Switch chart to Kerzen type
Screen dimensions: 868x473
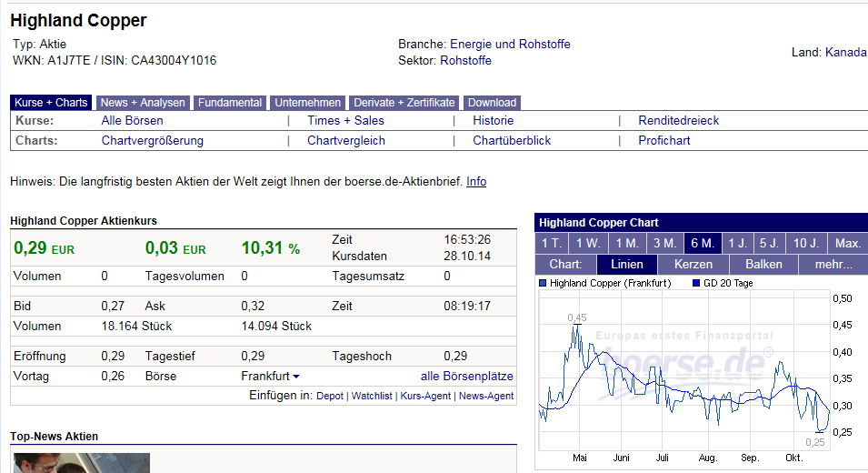pos(693,264)
